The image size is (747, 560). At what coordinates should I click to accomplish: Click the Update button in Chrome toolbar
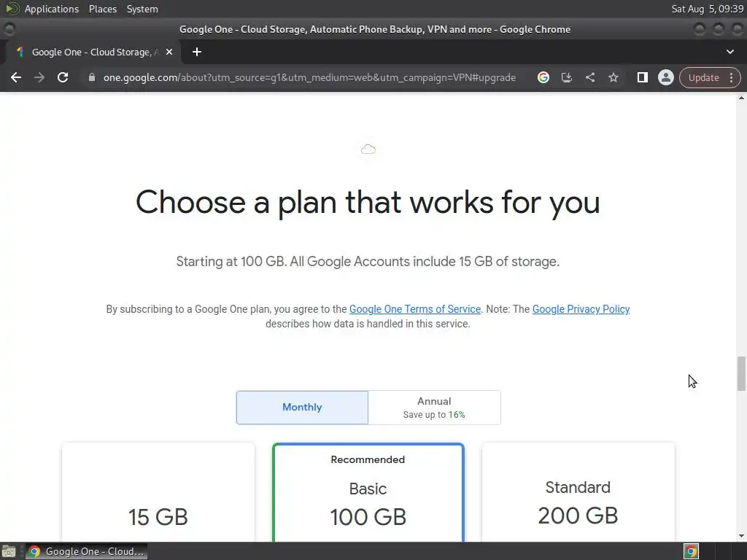click(x=703, y=77)
